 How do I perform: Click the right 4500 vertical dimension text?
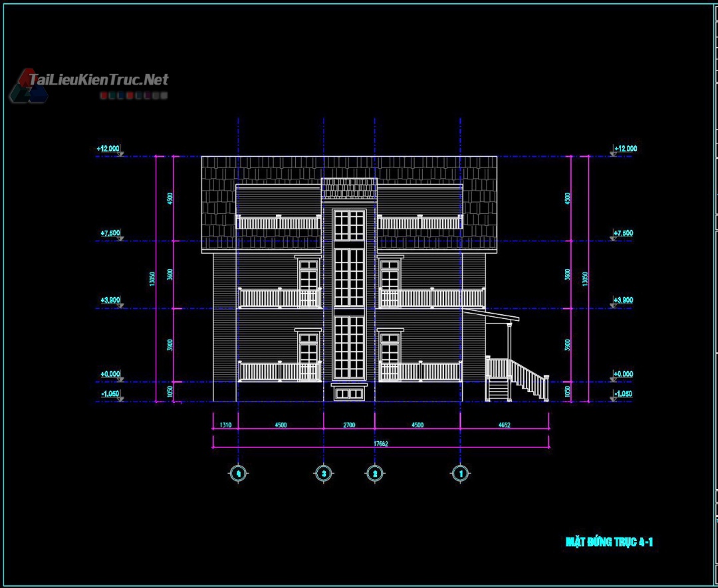pos(567,198)
